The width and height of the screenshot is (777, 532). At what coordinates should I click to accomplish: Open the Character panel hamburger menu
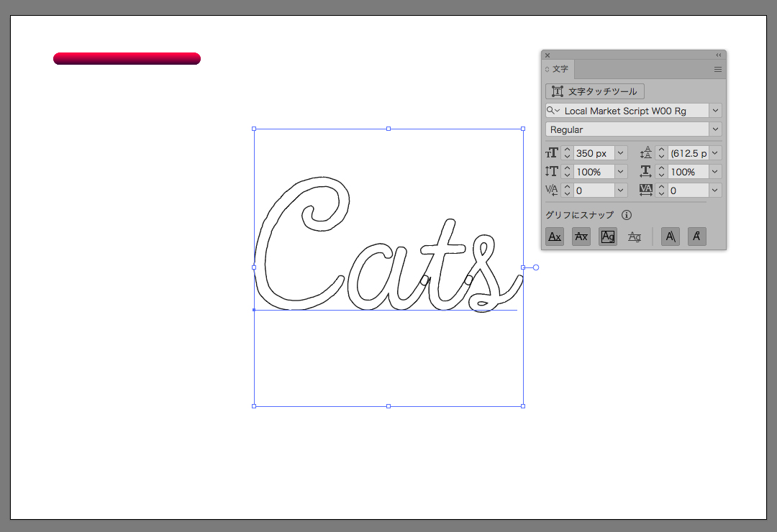[717, 70]
